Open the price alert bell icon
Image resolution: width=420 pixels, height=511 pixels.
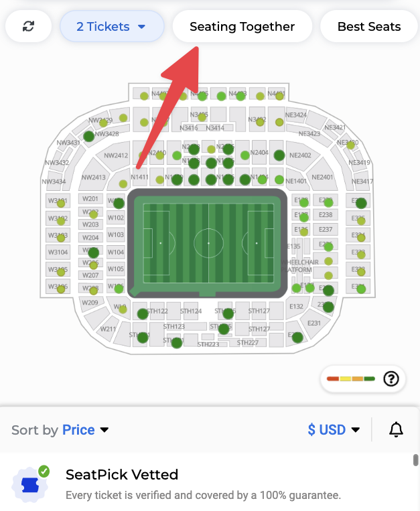click(x=396, y=429)
